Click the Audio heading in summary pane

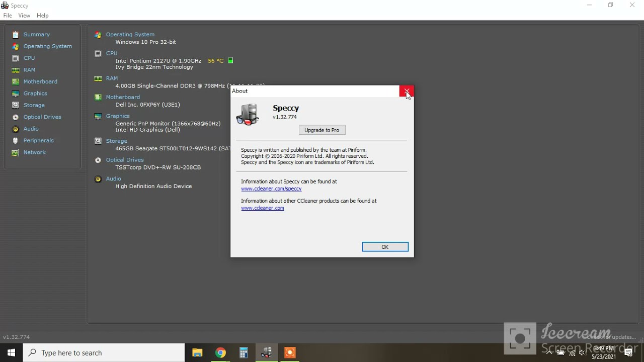click(114, 179)
